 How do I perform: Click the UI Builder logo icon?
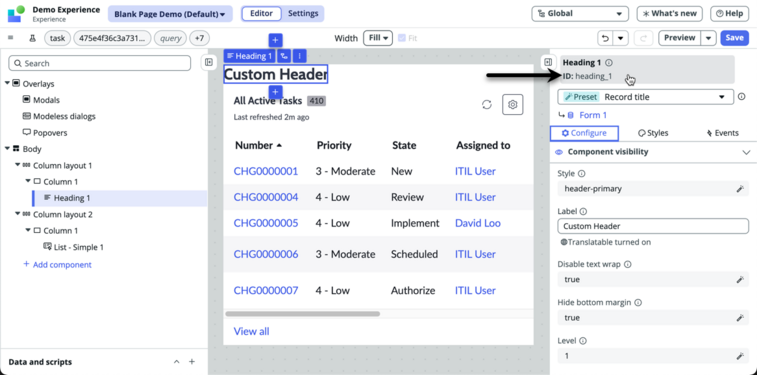click(x=16, y=13)
